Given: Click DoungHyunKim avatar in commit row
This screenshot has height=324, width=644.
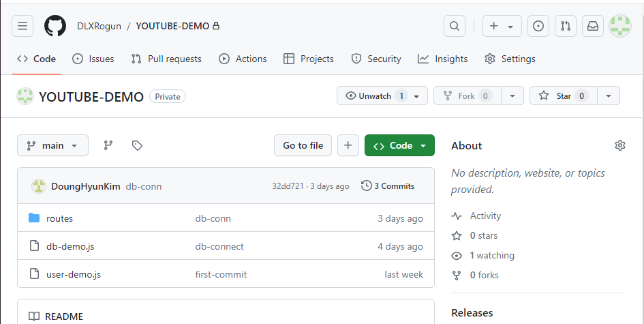Looking at the screenshot, I should [39, 186].
